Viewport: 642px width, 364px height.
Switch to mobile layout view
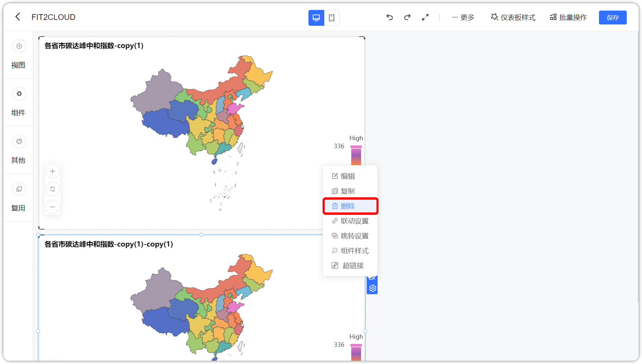[x=332, y=18]
